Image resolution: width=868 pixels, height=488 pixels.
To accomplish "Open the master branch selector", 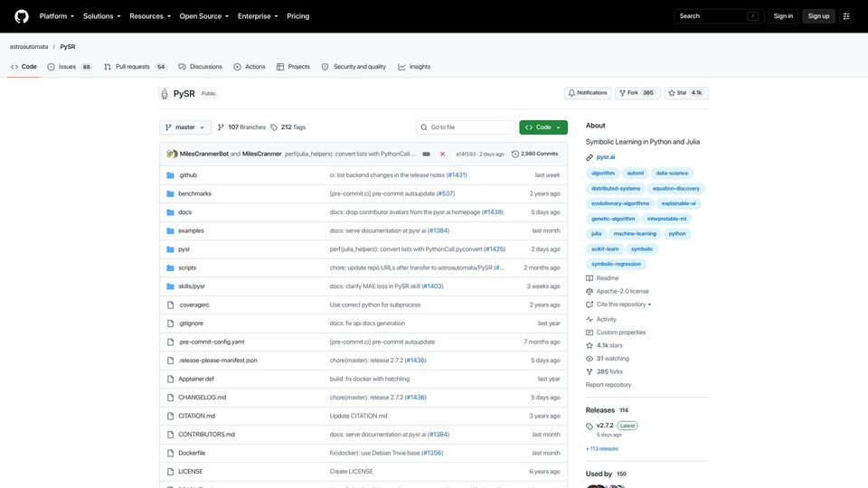I will tap(184, 127).
